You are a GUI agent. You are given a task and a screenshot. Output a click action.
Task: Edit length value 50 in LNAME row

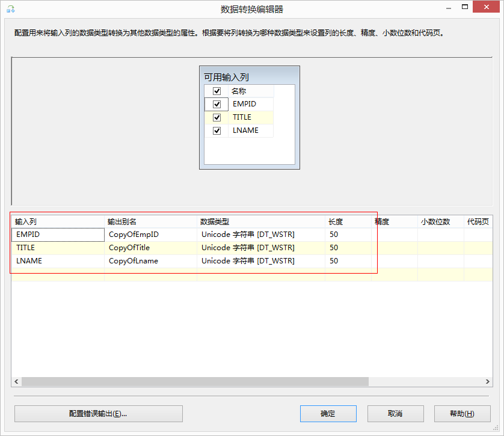348,261
